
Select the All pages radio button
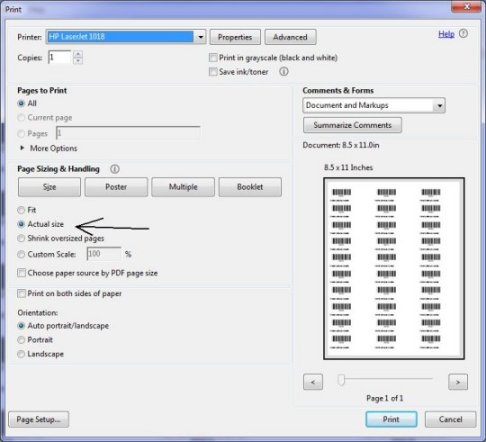(21, 104)
